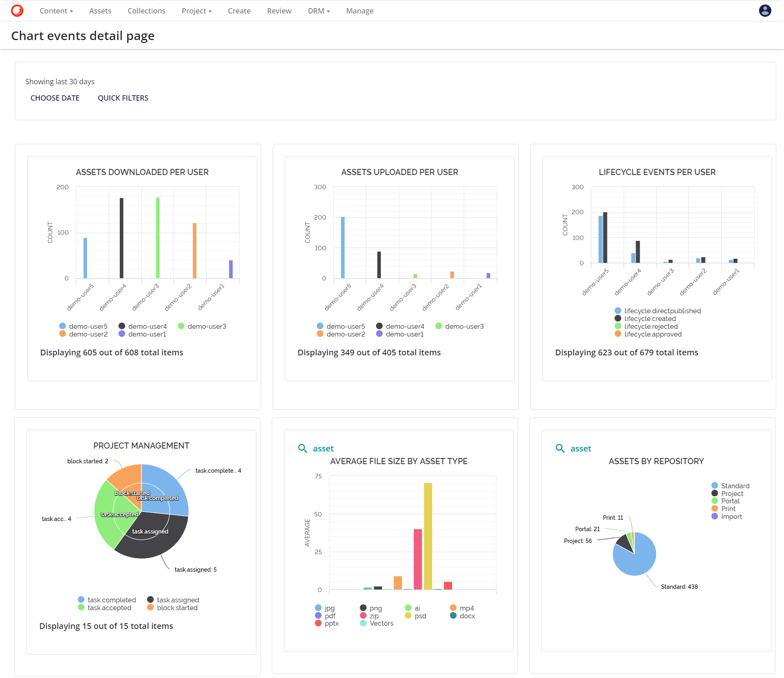Select Assets in the navigation bar
Viewport: 784px width, 678px height.
pyautogui.click(x=99, y=11)
